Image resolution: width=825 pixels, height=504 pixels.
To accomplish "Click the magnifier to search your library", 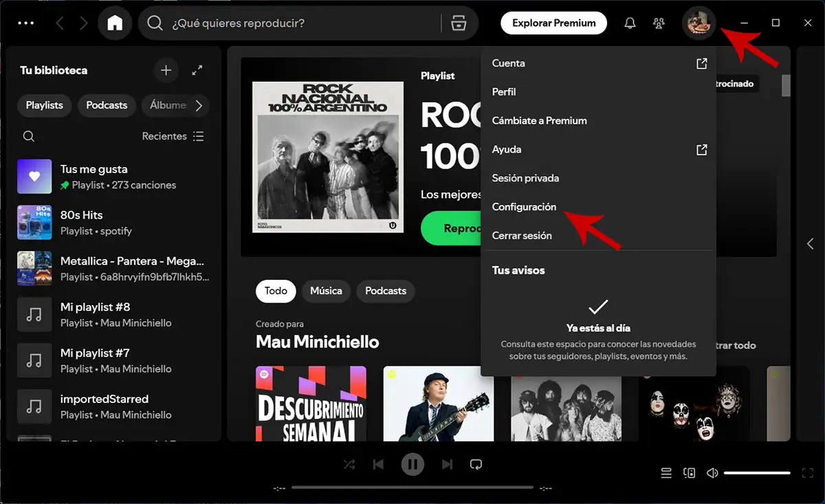I will coord(29,136).
